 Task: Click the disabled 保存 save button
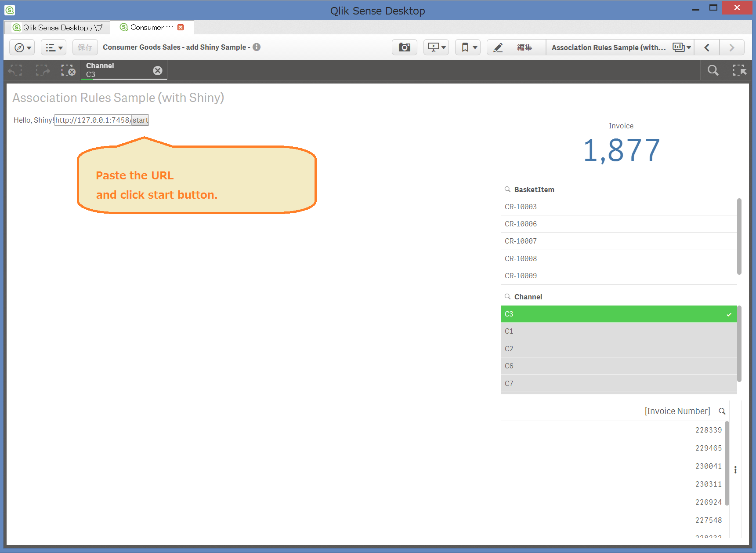click(85, 47)
